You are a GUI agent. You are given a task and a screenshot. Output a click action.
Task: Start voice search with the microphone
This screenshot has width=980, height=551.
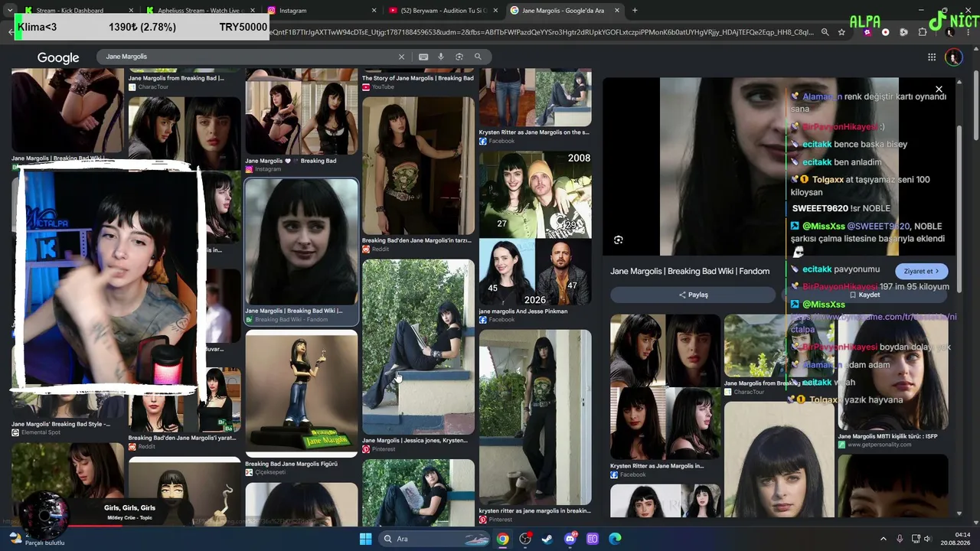(x=441, y=57)
